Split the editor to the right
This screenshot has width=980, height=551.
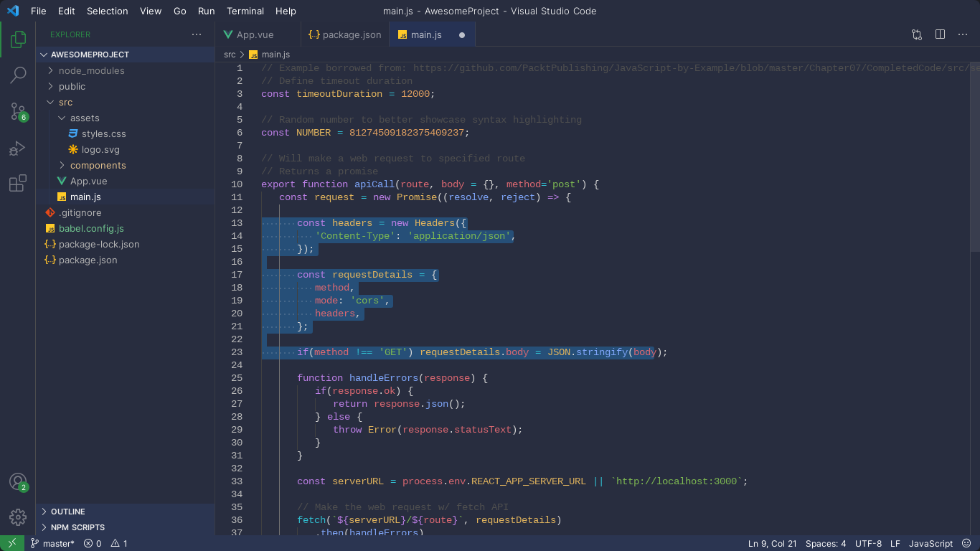941,34
